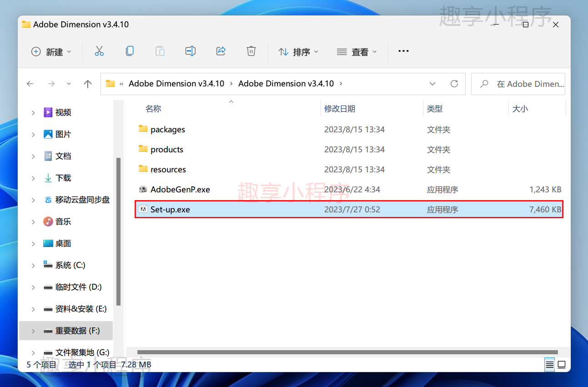Open the 查看 view dropdown
The height and width of the screenshot is (387, 588).
pos(357,52)
